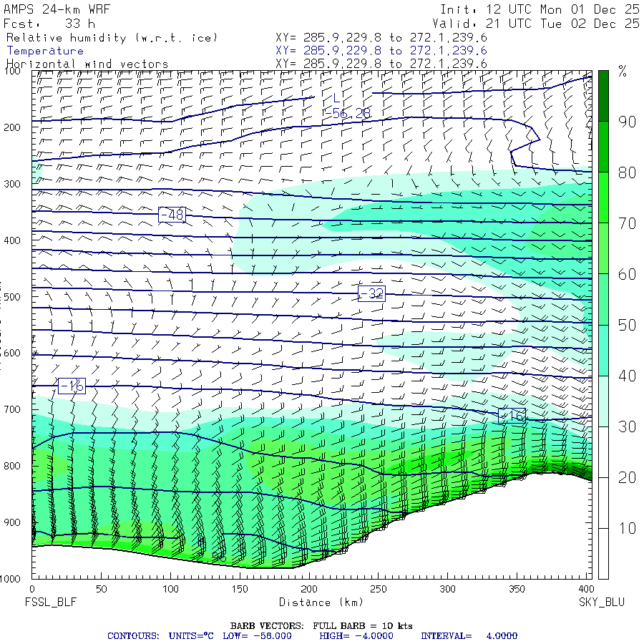The width and height of the screenshot is (644, 644).
Task: Click 'BARB VECTORS: FULL BARB = 10 kts' text
Action: (x=321, y=626)
